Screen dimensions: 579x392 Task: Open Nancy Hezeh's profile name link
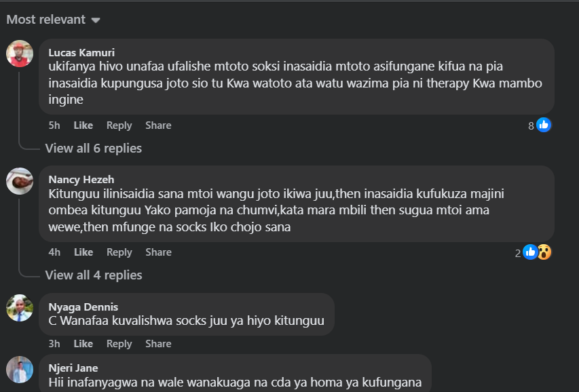tap(81, 179)
